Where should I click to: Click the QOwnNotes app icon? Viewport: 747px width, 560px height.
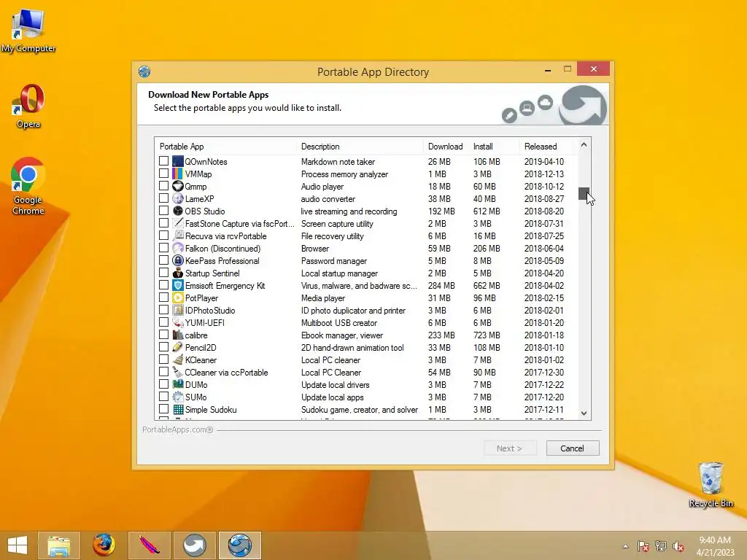point(178,161)
